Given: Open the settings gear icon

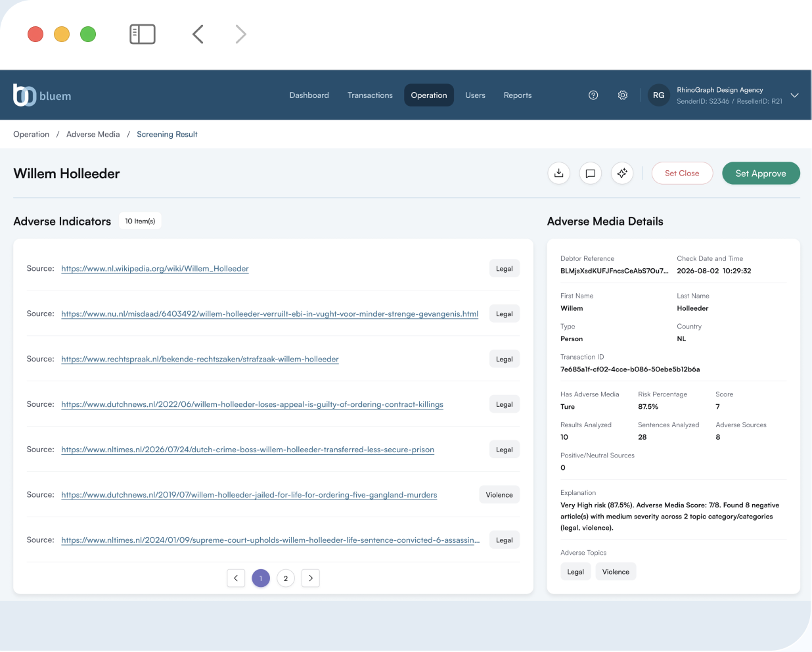Looking at the screenshot, I should 623,95.
